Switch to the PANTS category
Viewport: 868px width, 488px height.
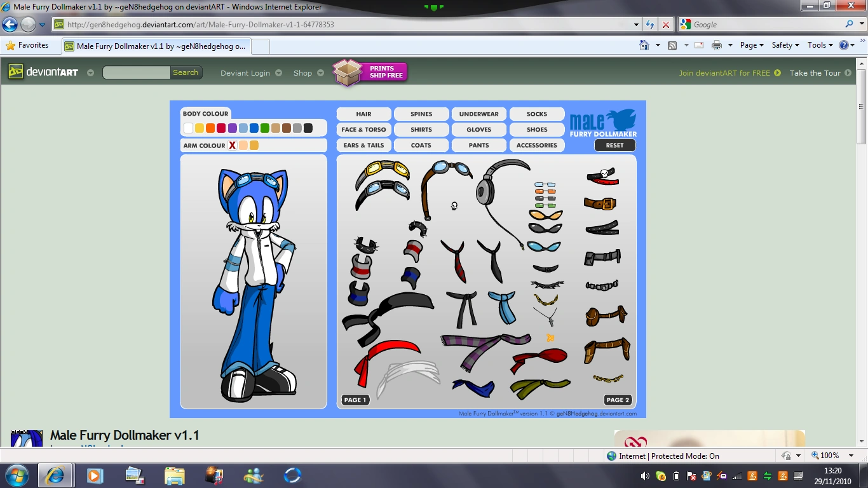point(479,146)
